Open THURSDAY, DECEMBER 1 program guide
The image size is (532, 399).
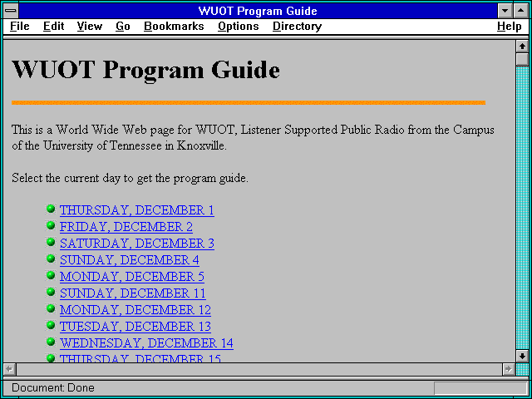click(x=136, y=210)
